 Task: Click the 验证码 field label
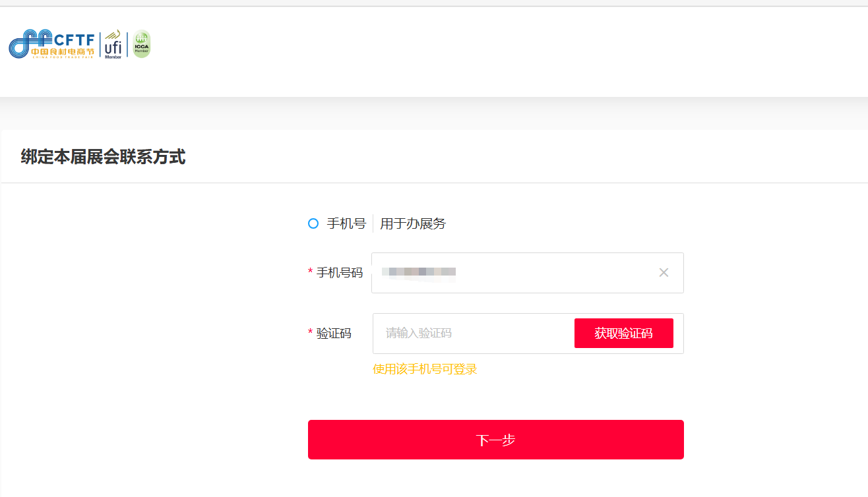[x=334, y=334]
